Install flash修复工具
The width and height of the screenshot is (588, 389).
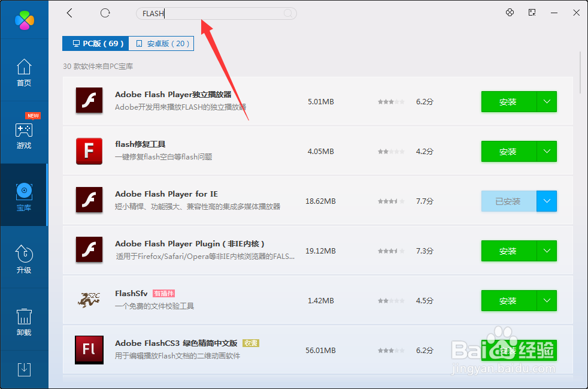click(x=508, y=151)
